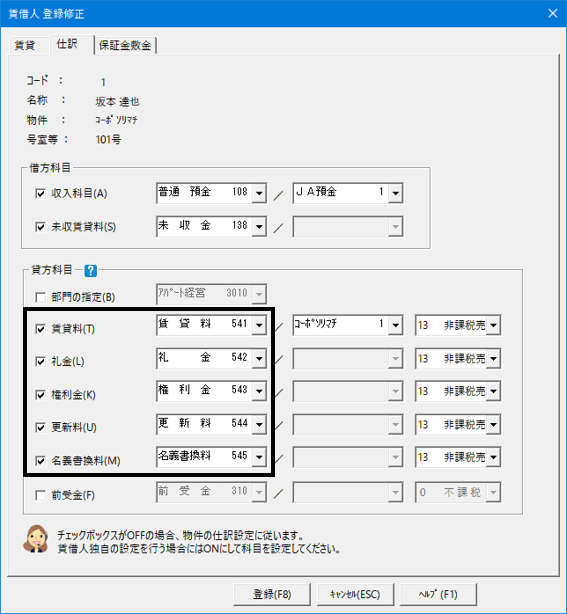The width and height of the screenshot is (567, 614).
Task: Click the tenant name 坂本 達也
Action: pyautogui.click(x=117, y=102)
